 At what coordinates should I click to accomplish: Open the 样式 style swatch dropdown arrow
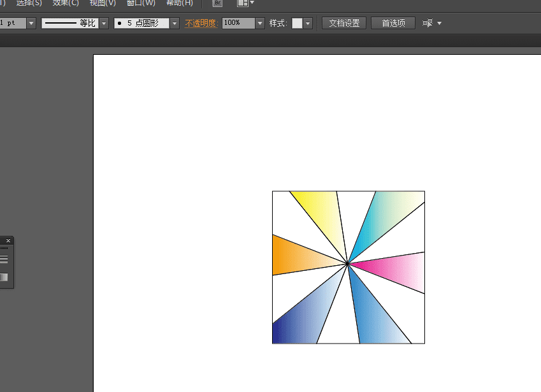point(308,24)
